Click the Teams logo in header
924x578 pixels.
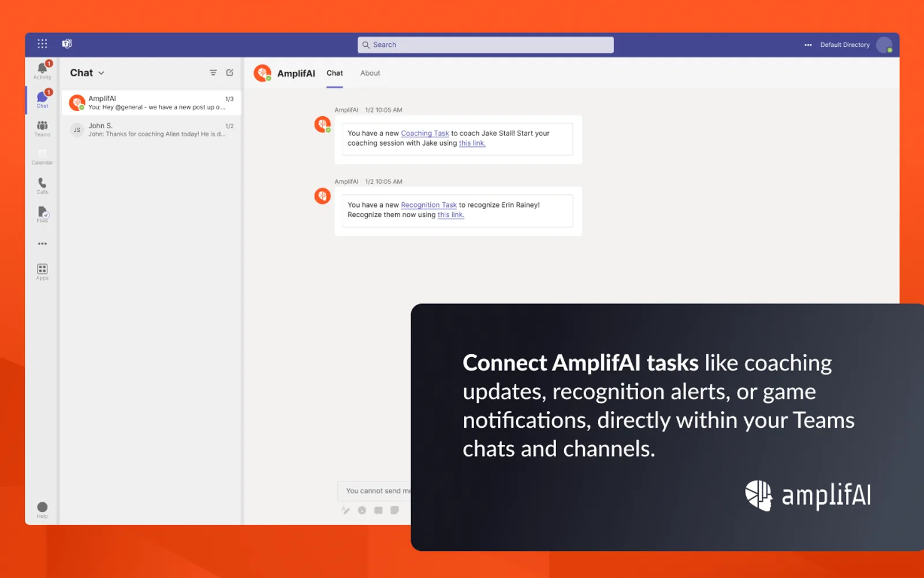click(67, 44)
